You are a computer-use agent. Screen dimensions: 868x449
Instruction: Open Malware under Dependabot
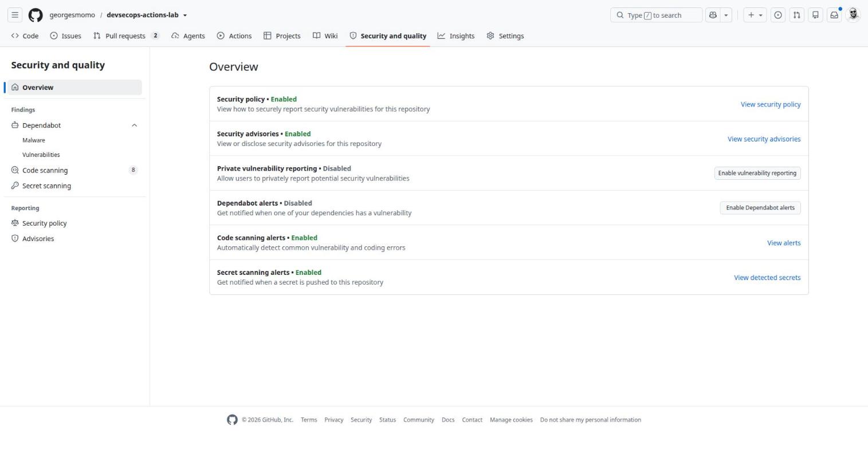34,140
